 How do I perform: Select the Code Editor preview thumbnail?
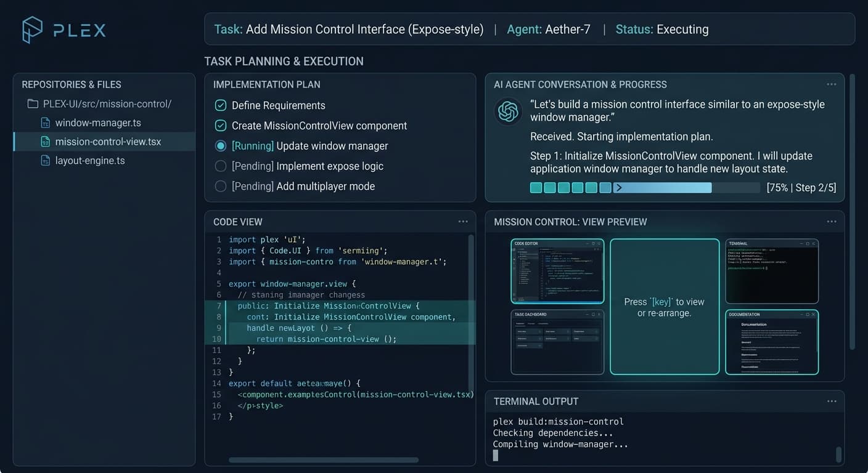tap(557, 271)
